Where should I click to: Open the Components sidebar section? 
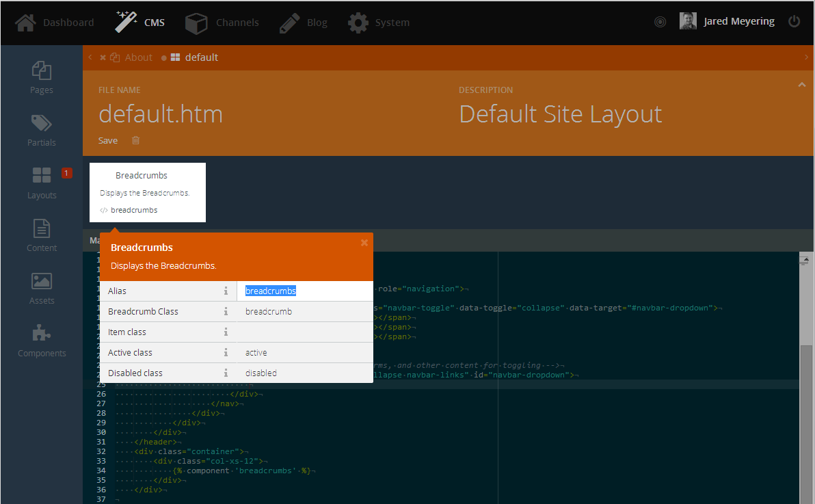42,341
